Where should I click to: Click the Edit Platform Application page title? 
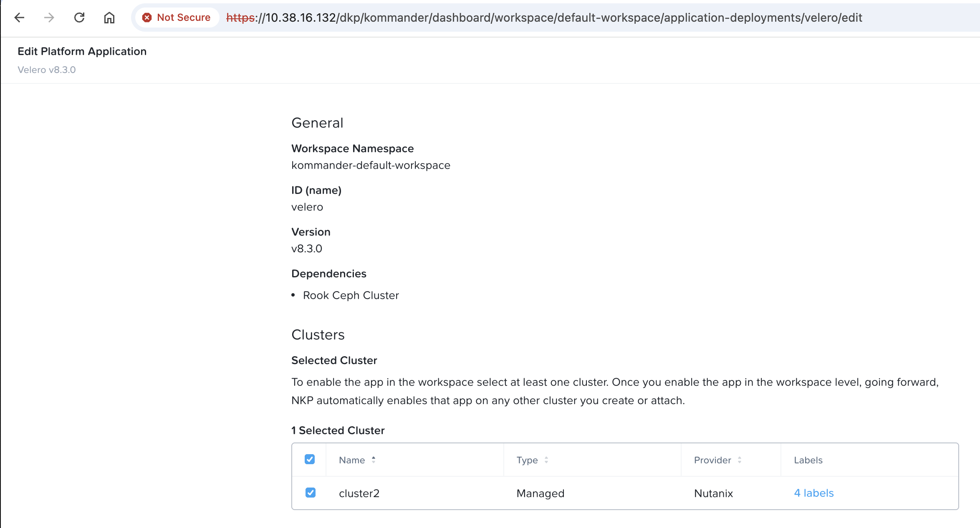pyautogui.click(x=82, y=51)
